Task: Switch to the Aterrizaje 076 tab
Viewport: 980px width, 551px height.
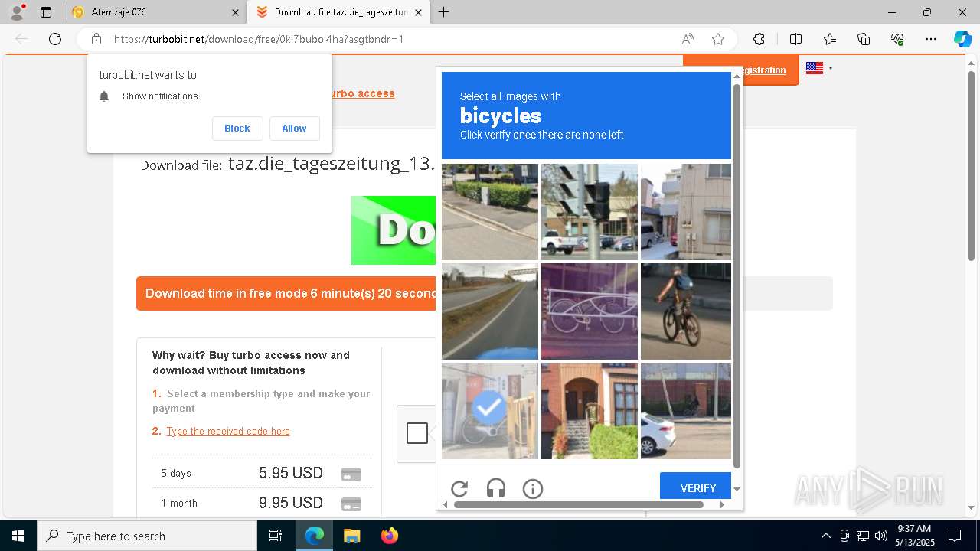Action: click(153, 12)
